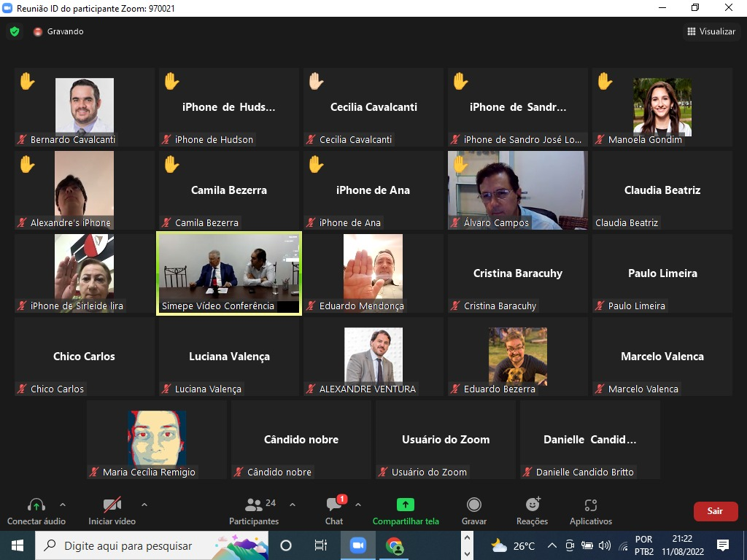Click the Windows taskbar search box
747x560 pixels.
pyautogui.click(x=128, y=545)
